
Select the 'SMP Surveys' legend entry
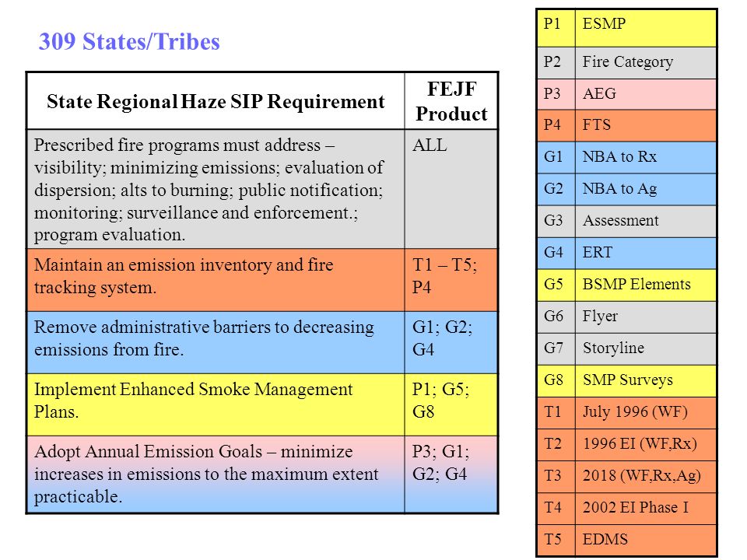pyautogui.click(x=646, y=381)
